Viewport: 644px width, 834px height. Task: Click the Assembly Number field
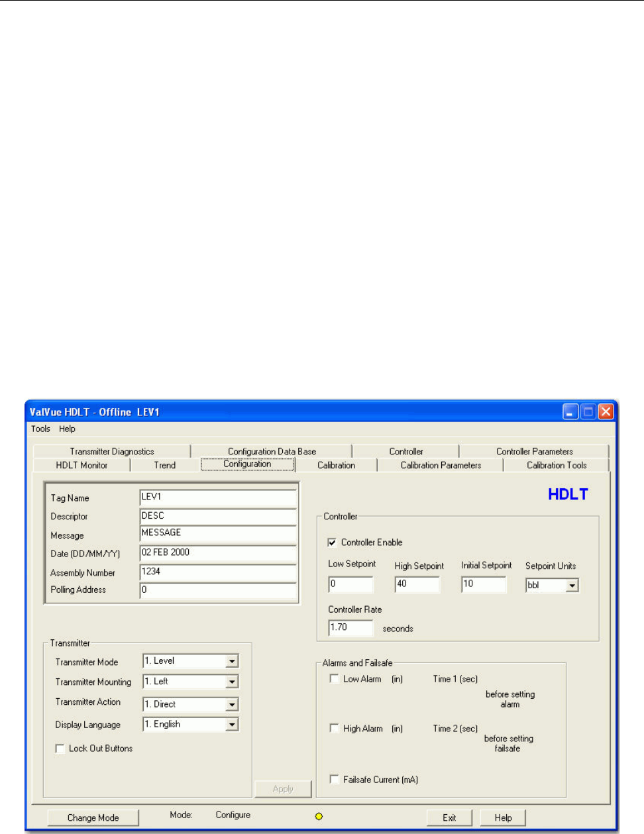tap(218, 572)
